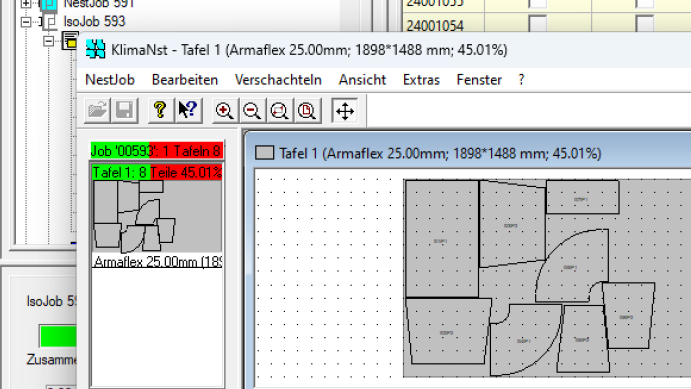The height and width of the screenshot is (389, 691).
Task: Click the KlimaNst application title icon
Action: (96, 49)
